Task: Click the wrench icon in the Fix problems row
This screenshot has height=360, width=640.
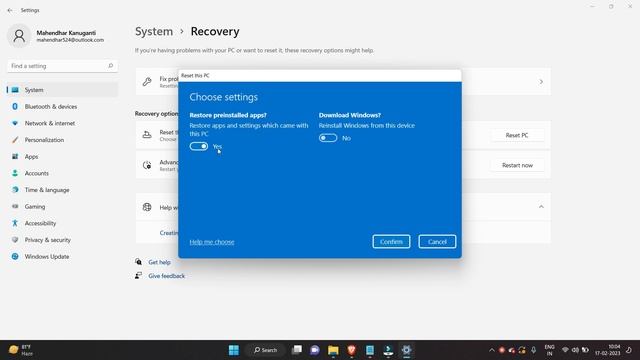Action: pos(147,82)
